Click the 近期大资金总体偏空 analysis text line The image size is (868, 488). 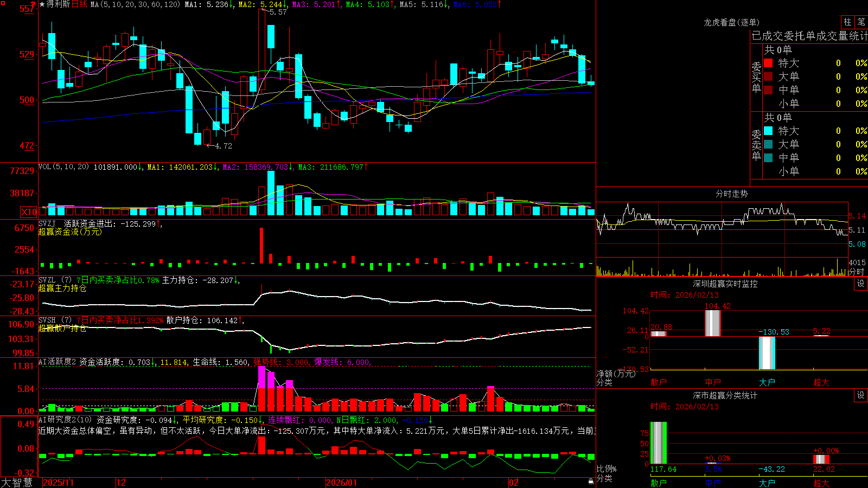pos(317,431)
